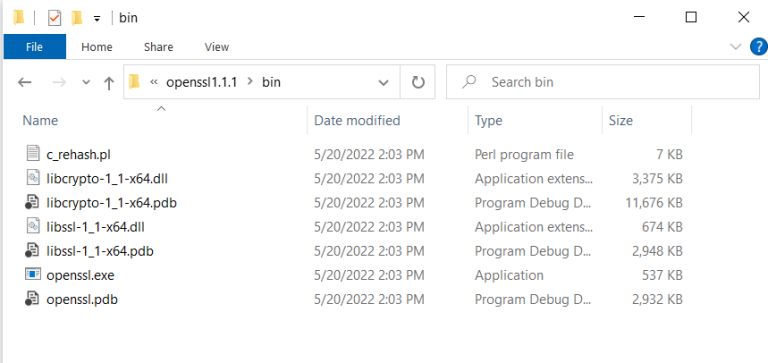Select the libcrypto-1_1-x64.dll file icon
The height and width of the screenshot is (363, 768).
point(33,178)
